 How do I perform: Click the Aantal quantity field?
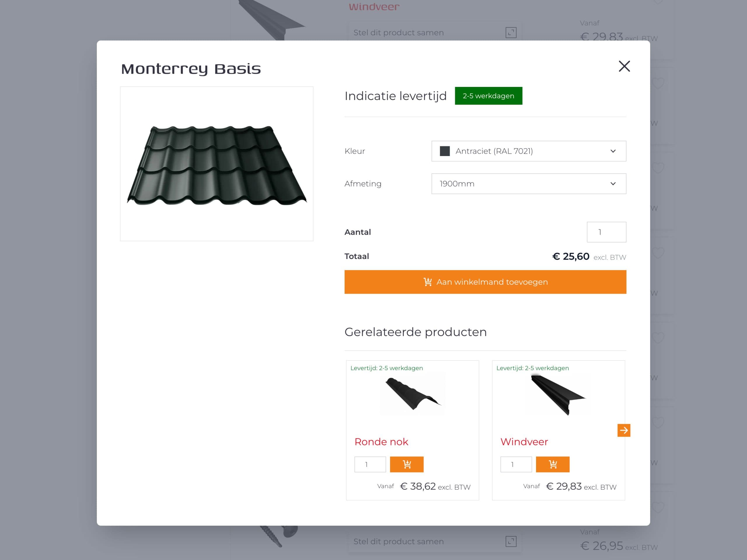tap(606, 232)
